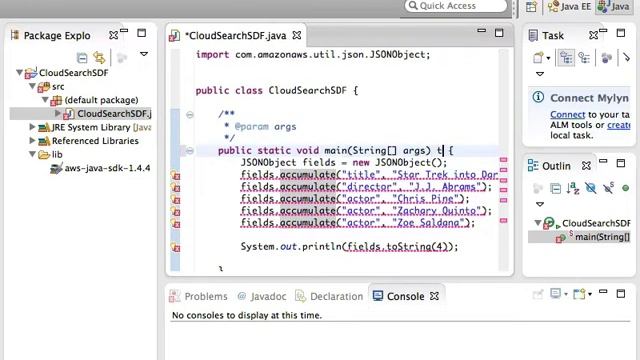Collapse All in Package Explorer toolbar
Viewport: 640px width, 360px height.
point(82,58)
